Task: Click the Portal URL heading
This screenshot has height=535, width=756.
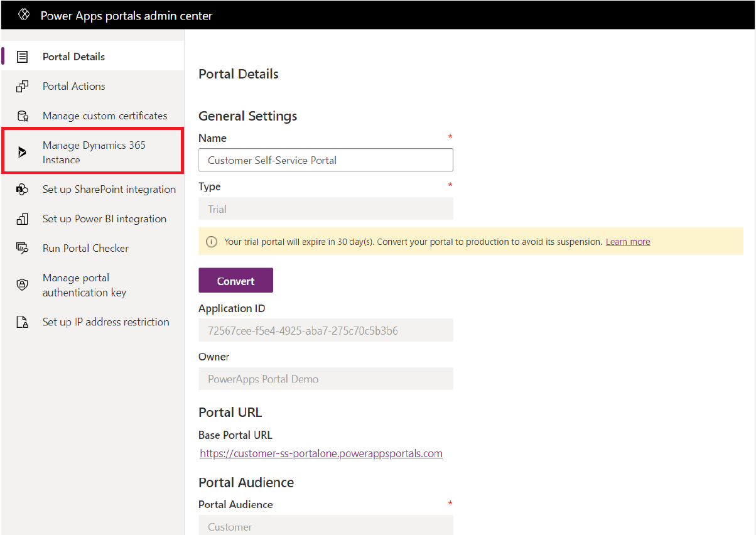Action: [x=230, y=413]
